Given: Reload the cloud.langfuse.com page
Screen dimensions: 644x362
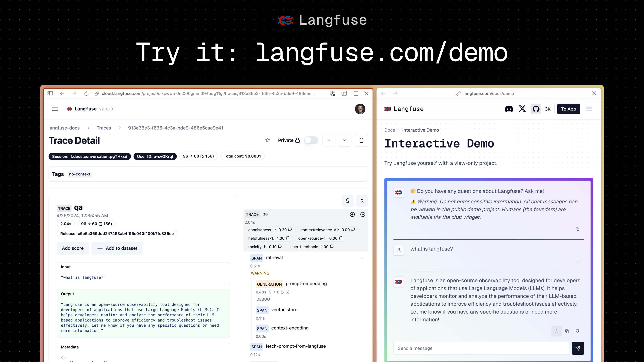Looking at the screenshot, I should [86, 93].
